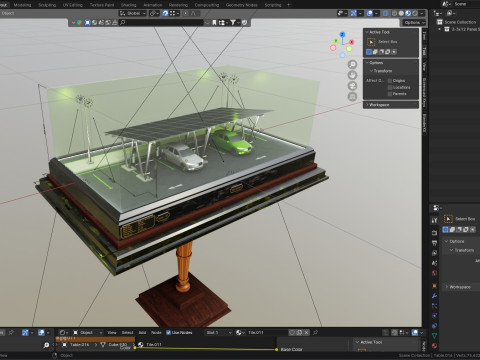Select rendered viewport shading
This screenshot has height=360, width=480.
415,13
